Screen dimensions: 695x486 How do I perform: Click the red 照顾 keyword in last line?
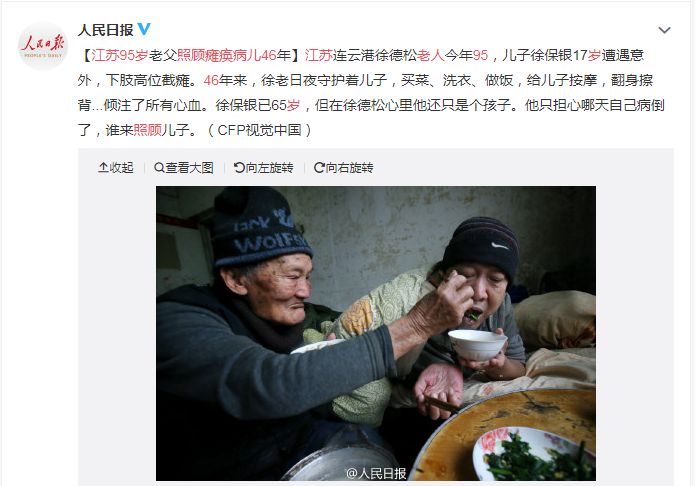147,130
